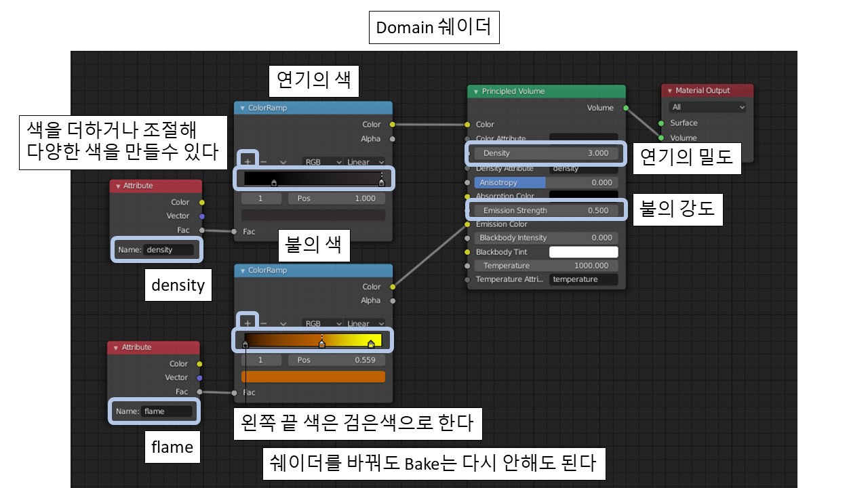868x488 pixels.
Task: Click Pos 0.559 field in lower ColorRamp
Action: tap(336, 360)
